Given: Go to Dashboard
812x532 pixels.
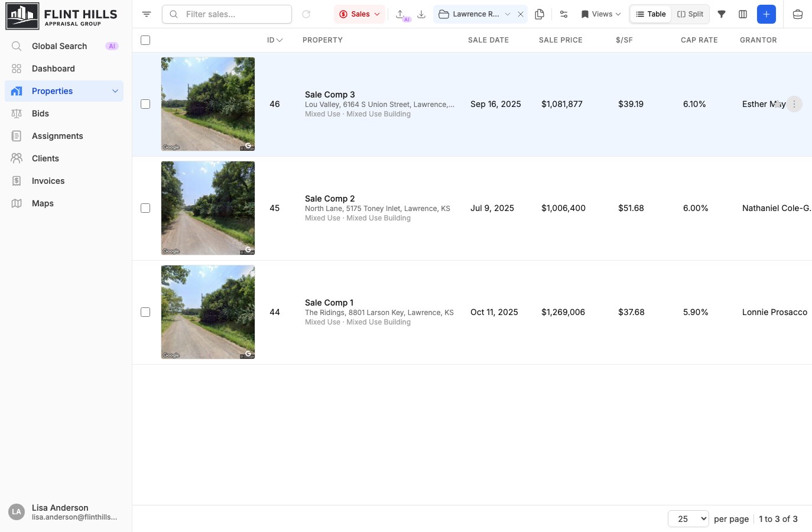Looking at the screenshot, I should tap(64, 69).
